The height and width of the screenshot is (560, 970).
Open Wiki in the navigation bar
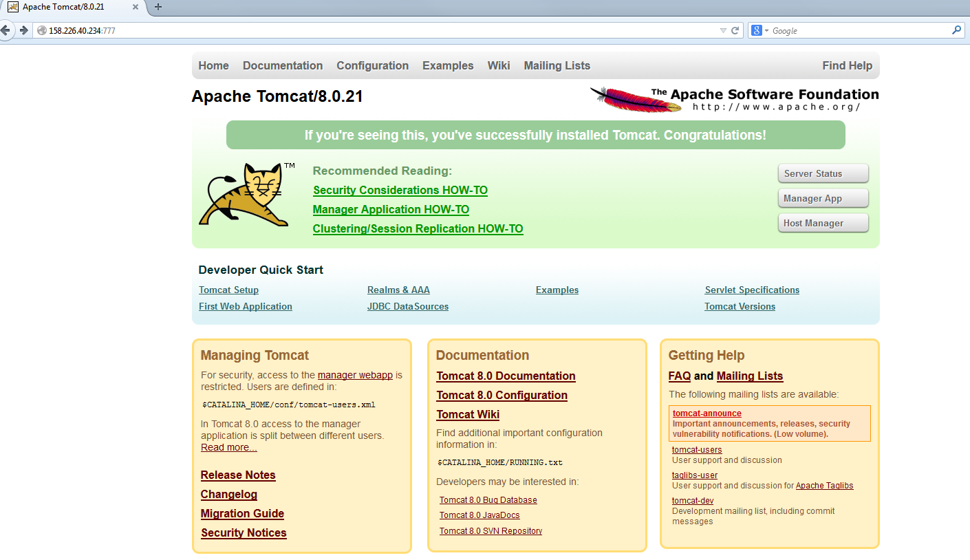click(x=499, y=66)
